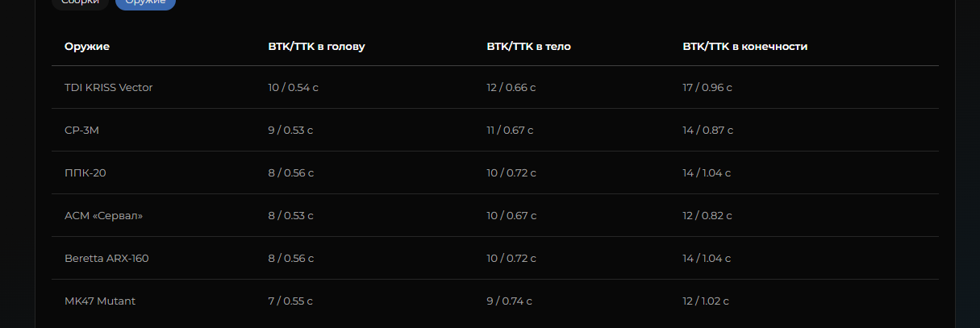Click MK47 Mutant body value 9 / 0.74 с

[509, 301]
